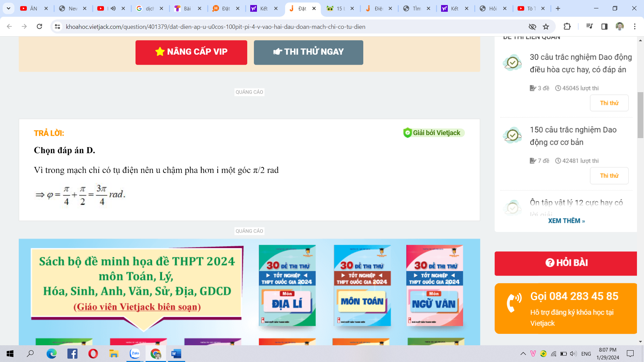Screen dimensions: 644x362
Task: Toggle the browser side panel icon
Action: click(604, 26)
